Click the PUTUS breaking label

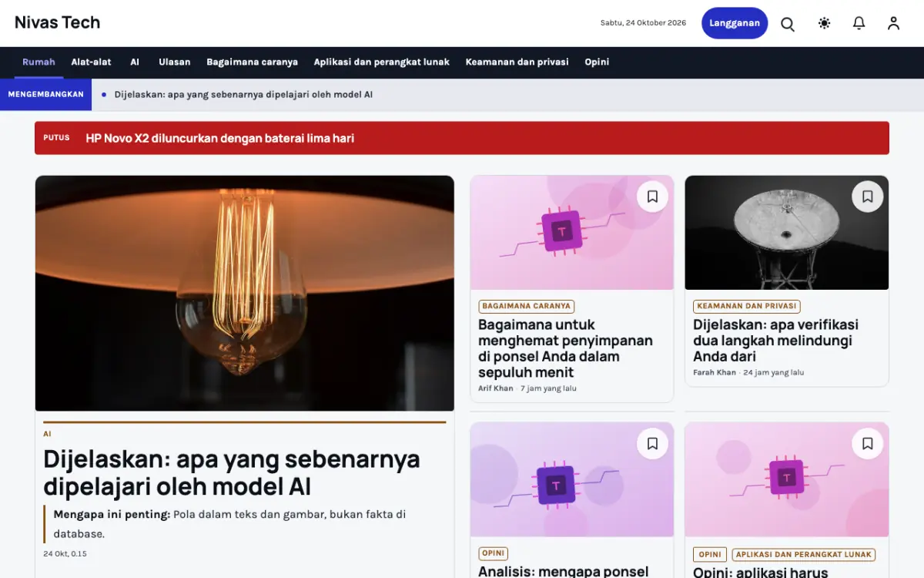tap(56, 137)
